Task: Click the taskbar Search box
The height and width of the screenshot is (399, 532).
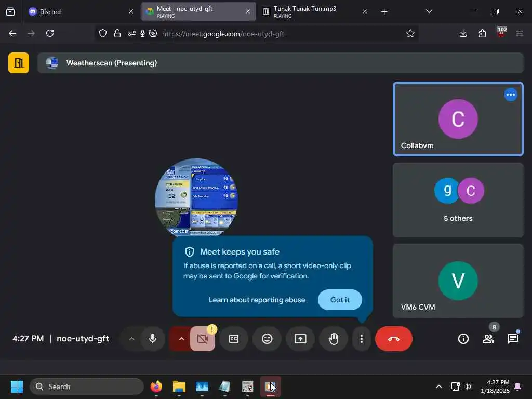Action: pyautogui.click(x=87, y=387)
